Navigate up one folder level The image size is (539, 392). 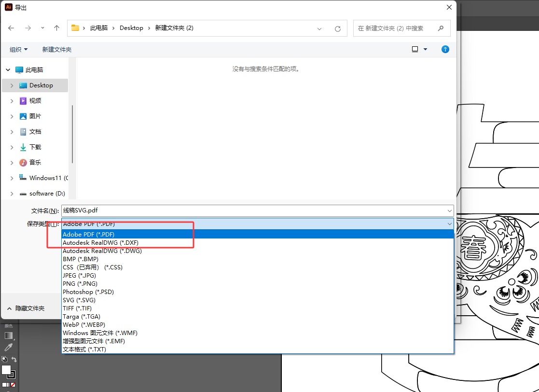[x=56, y=28]
